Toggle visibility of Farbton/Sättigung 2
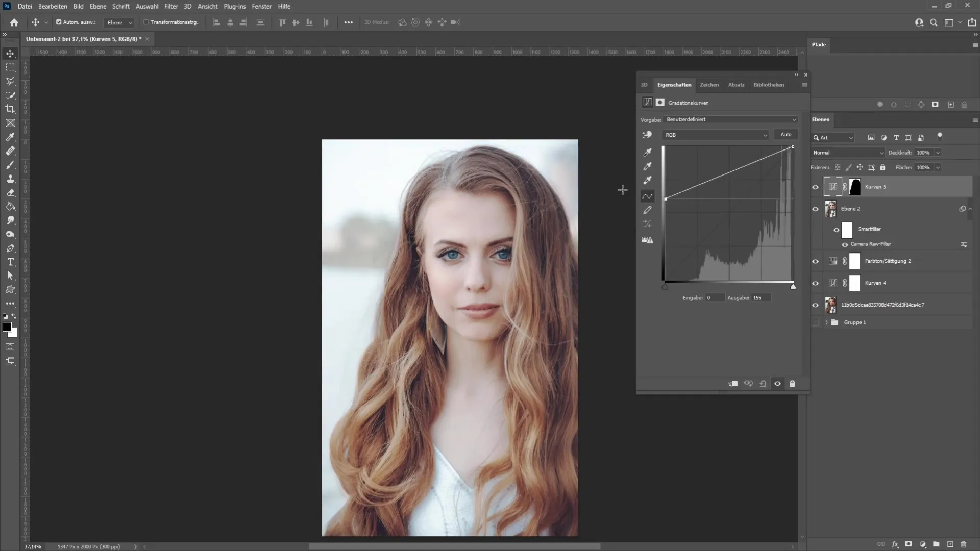980x551 pixels. [x=815, y=261]
